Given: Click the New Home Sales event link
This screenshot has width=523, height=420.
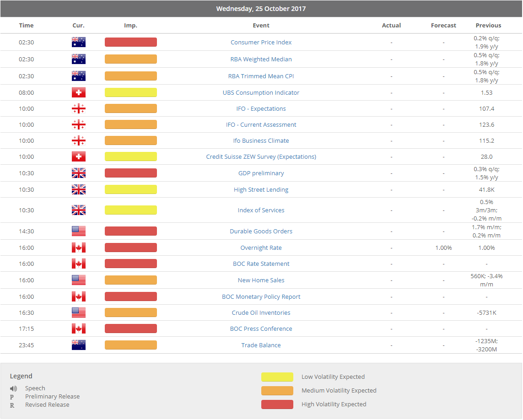Looking at the screenshot, I should tap(261, 280).
